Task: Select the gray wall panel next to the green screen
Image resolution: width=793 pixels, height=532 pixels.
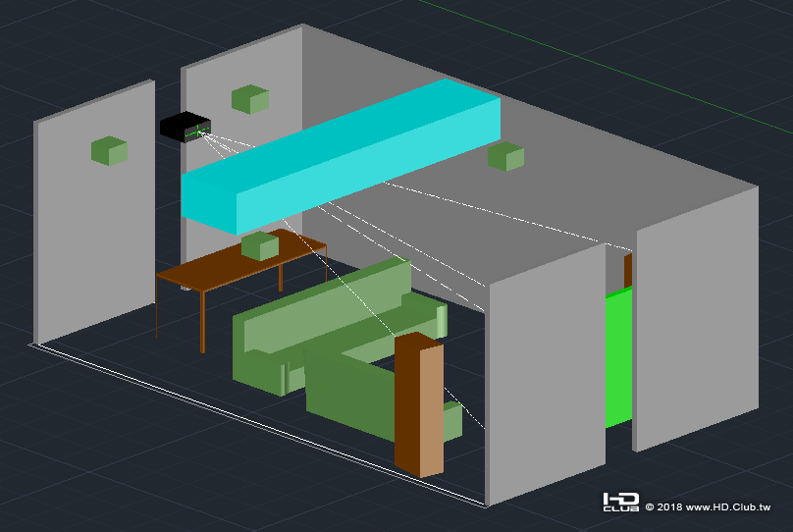Action: point(546,373)
